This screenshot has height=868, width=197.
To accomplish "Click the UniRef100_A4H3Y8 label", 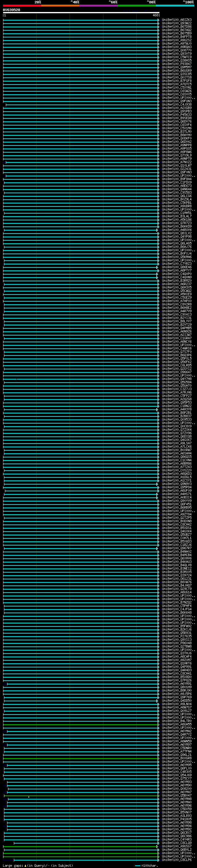I will pyautogui.click(x=177, y=410).
